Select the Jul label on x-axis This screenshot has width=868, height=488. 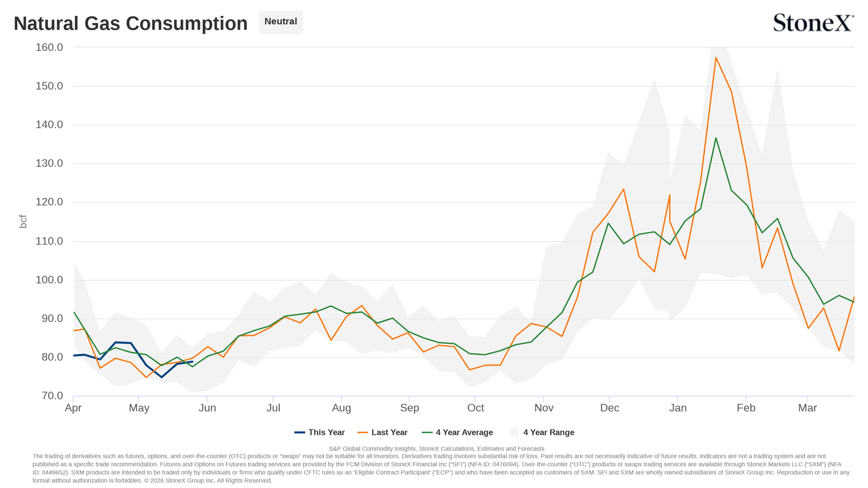tap(273, 408)
